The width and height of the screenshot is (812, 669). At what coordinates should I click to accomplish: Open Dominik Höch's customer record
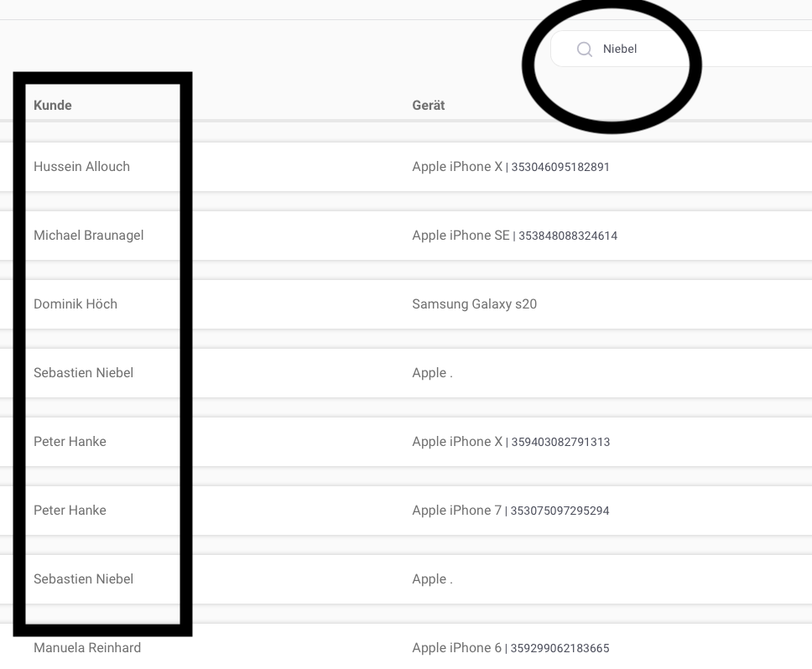pyautogui.click(x=75, y=304)
